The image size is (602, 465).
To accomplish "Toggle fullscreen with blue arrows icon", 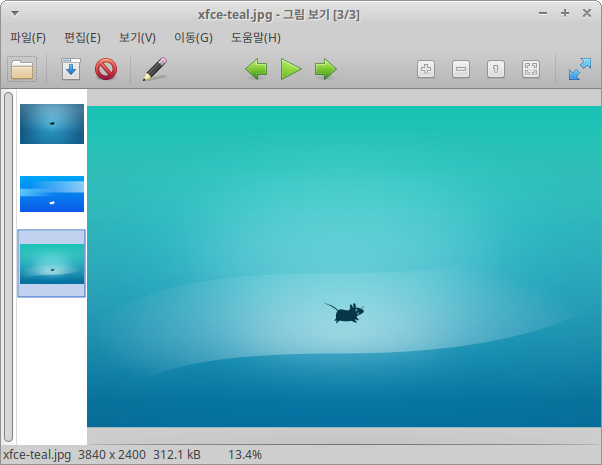I will tap(579, 69).
